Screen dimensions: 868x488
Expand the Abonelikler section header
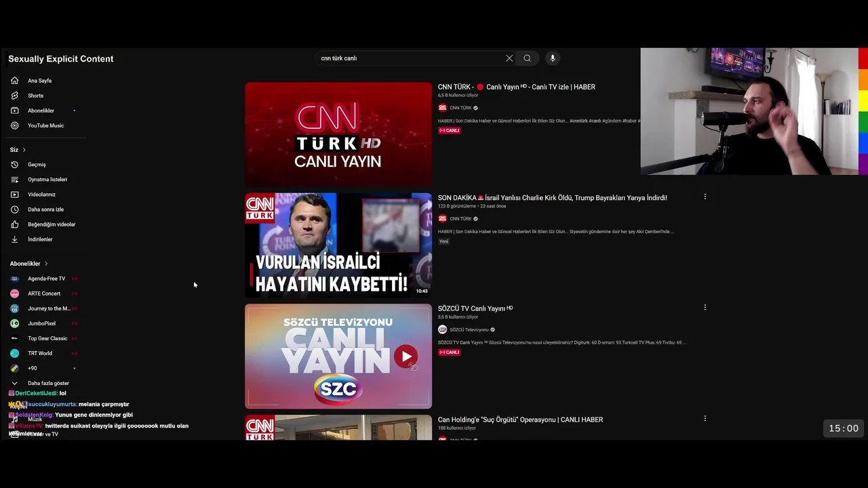pyautogui.click(x=28, y=264)
